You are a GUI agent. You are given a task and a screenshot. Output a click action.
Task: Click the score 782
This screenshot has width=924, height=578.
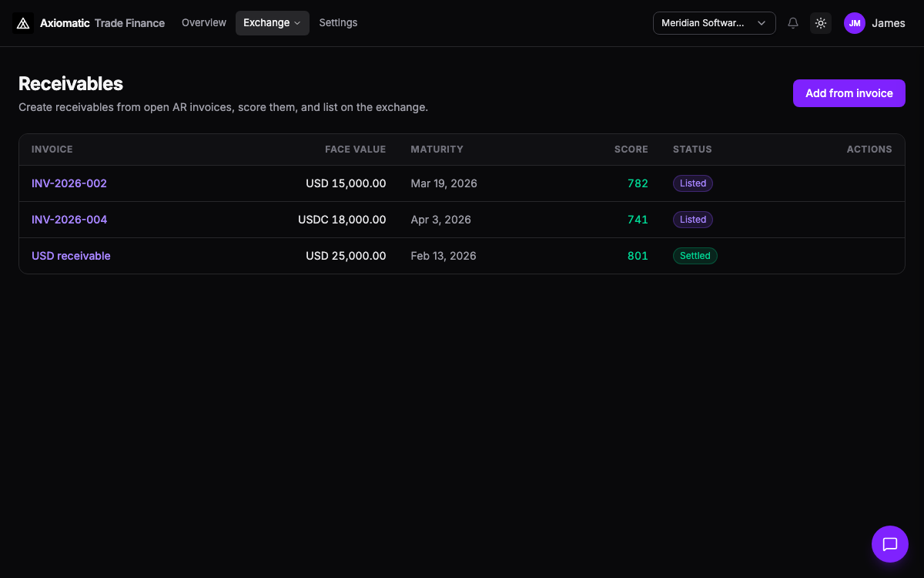pos(638,183)
